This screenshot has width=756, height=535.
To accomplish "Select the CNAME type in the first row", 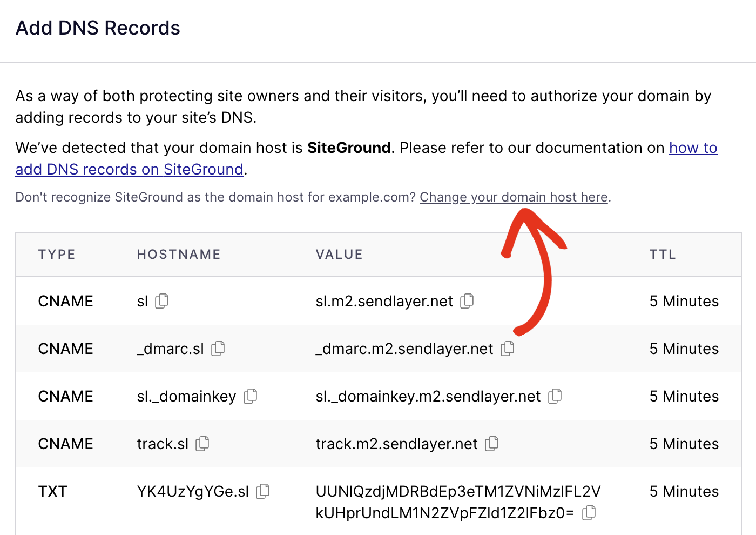I will tap(65, 301).
